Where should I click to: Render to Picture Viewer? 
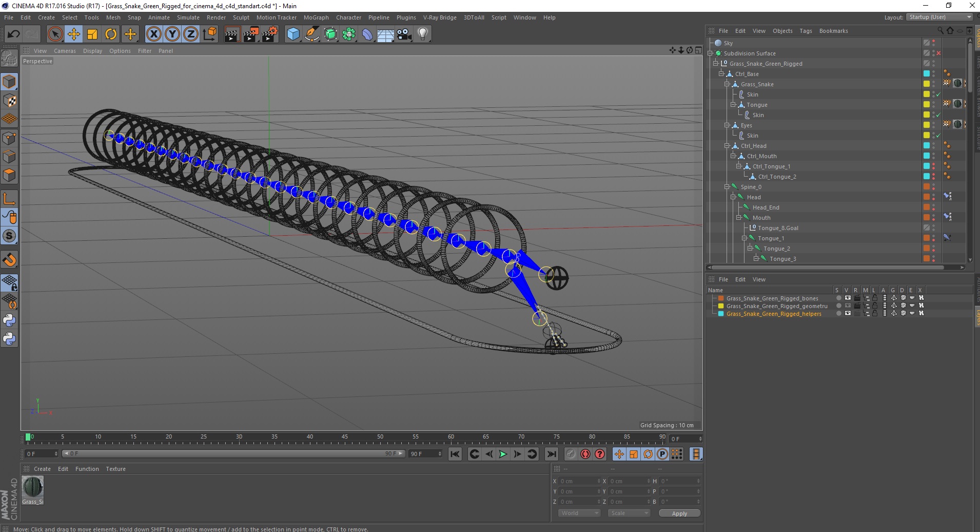point(251,34)
